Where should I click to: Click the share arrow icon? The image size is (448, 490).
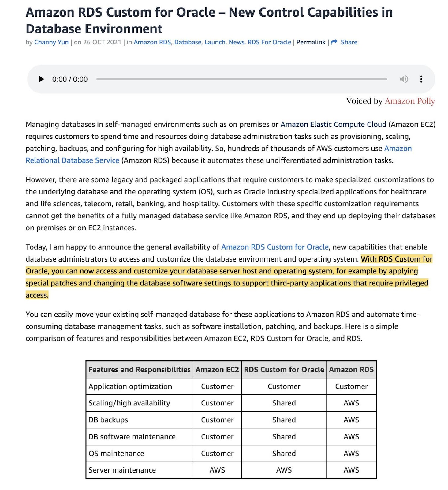[x=334, y=42]
